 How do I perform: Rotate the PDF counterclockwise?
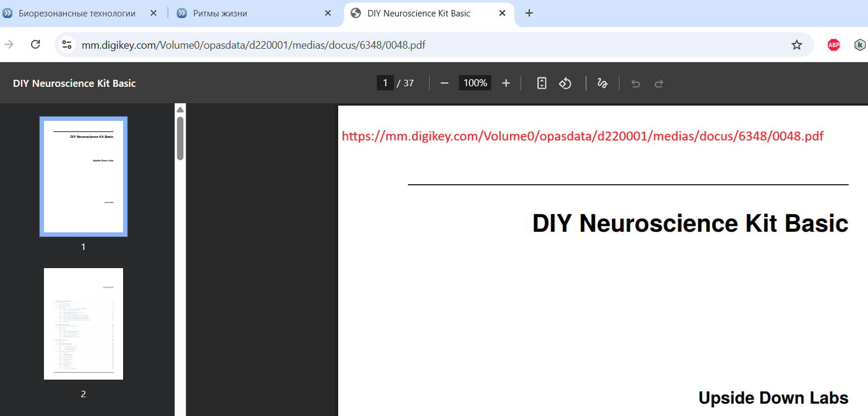[x=565, y=83]
